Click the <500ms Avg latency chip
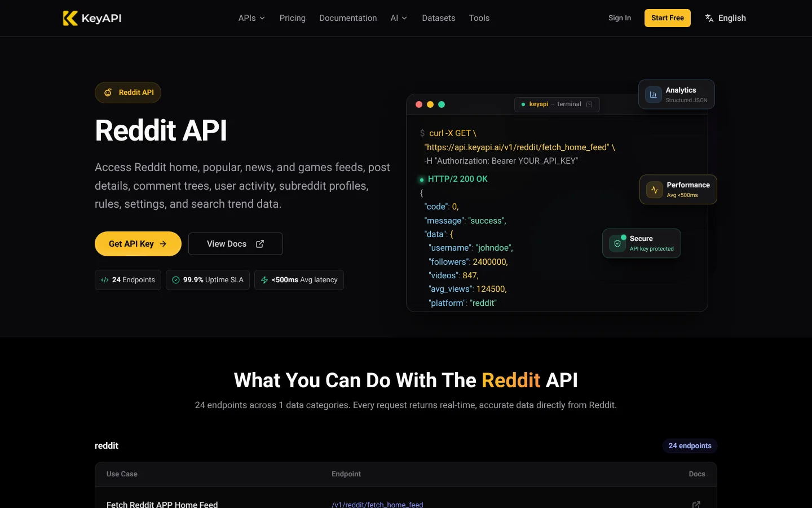Screen dimensions: 812x508 pyautogui.click(x=299, y=280)
